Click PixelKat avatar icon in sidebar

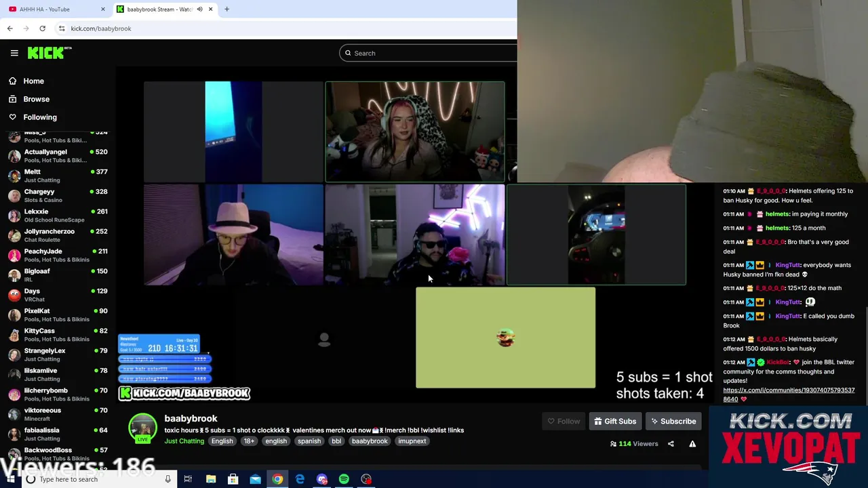pyautogui.click(x=14, y=314)
